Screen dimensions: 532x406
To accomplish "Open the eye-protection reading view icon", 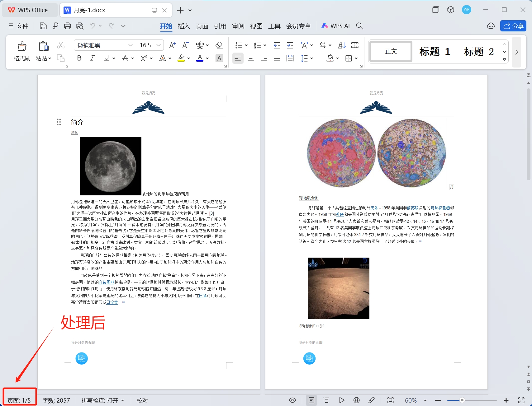I will coord(292,400).
